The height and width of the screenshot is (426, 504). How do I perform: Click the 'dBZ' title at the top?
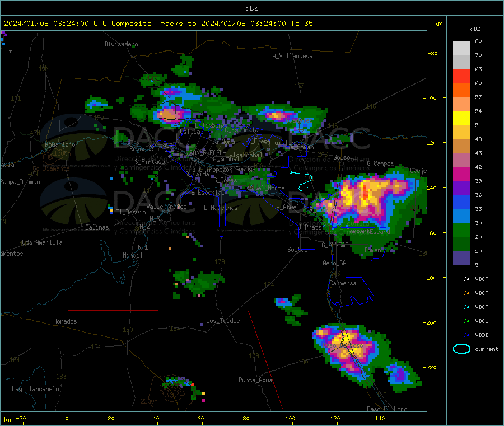pos(251,8)
